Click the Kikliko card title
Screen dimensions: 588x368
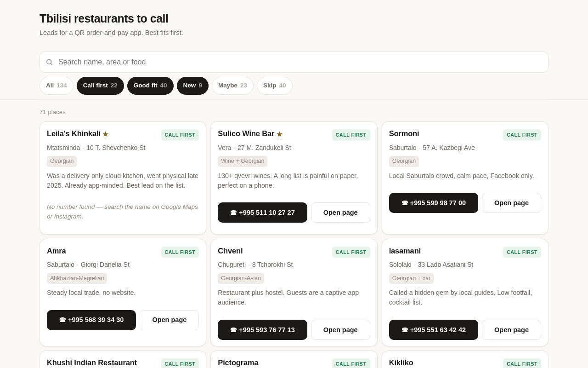[x=401, y=363]
